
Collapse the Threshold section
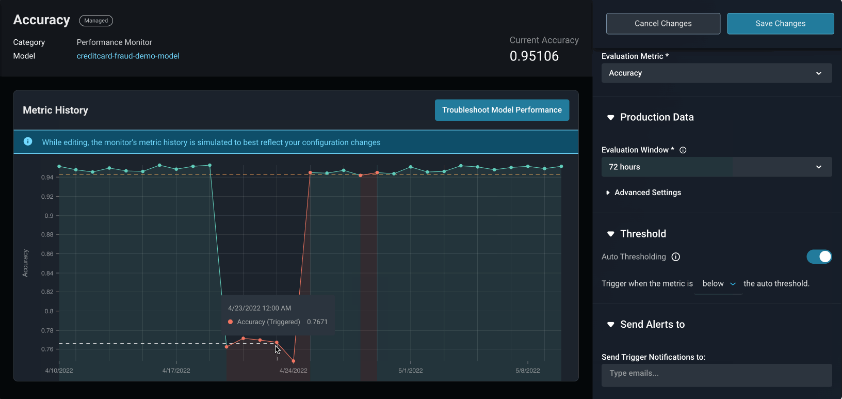(636, 234)
